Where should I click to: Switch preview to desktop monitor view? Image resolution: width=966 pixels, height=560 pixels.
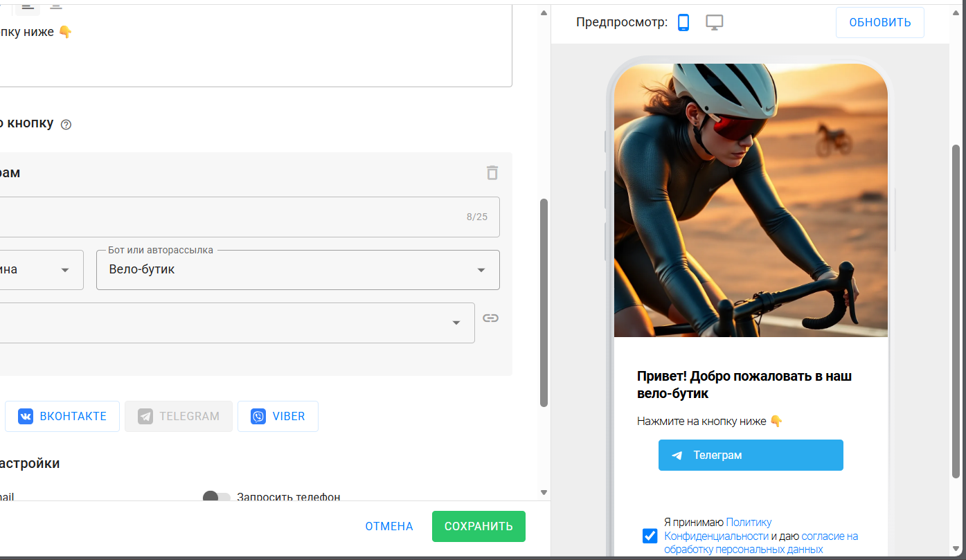coord(715,22)
